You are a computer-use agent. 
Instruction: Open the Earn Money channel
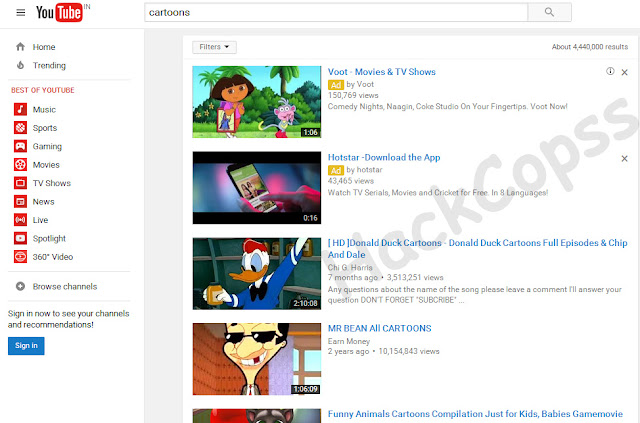coord(349,341)
